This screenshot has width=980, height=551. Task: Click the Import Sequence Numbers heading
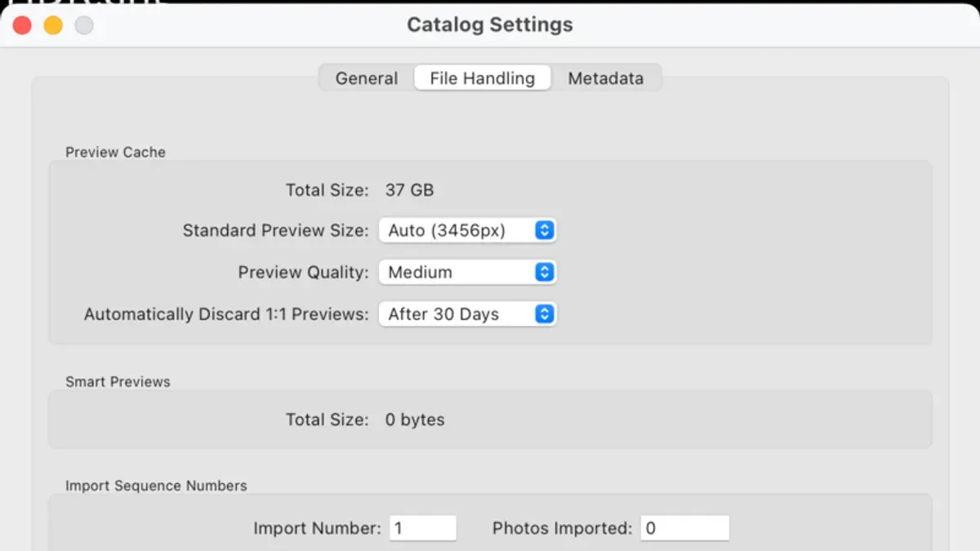pyautogui.click(x=156, y=486)
